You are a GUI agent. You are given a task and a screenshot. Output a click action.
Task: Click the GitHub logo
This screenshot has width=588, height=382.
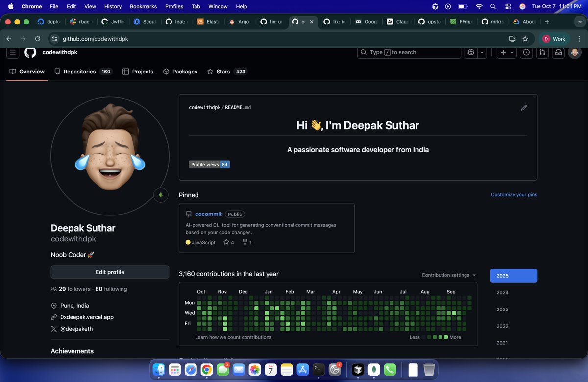(x=30, y=52)
